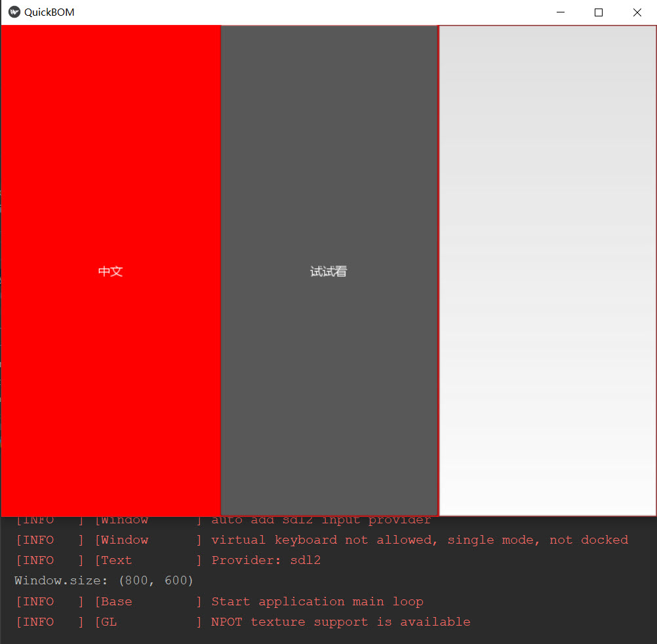
Task: Click the 中文 label text inside the red panel
Action: click(110, 271)
